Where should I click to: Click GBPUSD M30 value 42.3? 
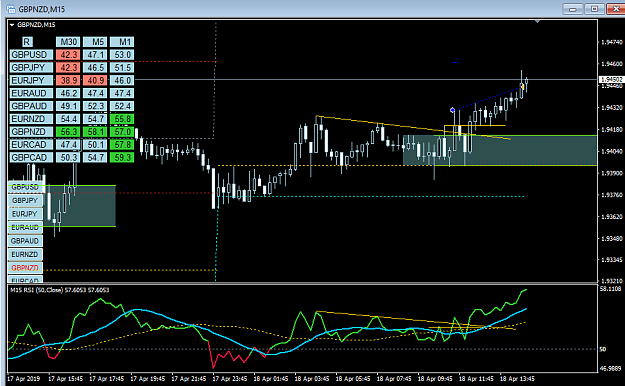coord(68,55)
